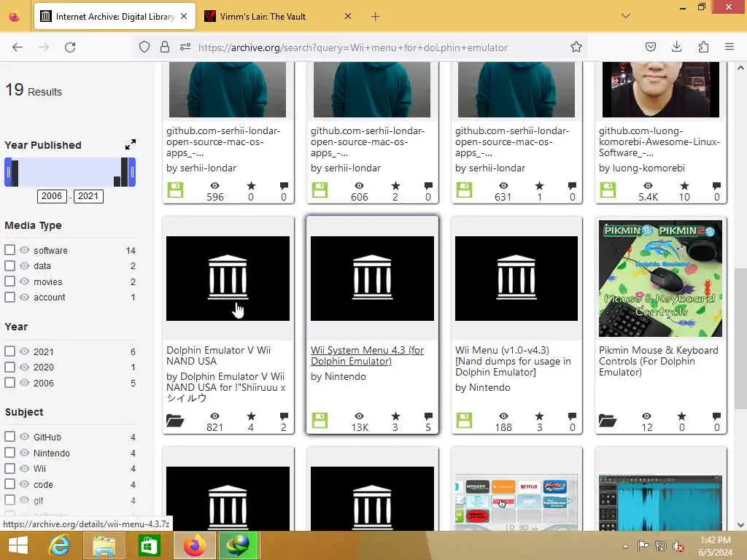This screenshot has width=747, height=560.
Task: Open the black thumbnail of the Wii Menu (v1.0-v4.3) card
Action: [516, 279]
